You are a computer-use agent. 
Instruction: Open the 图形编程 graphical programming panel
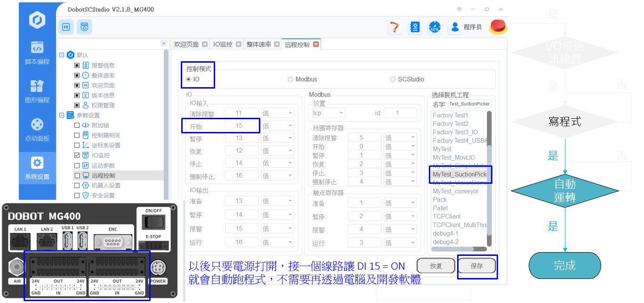tap(37, 91)
